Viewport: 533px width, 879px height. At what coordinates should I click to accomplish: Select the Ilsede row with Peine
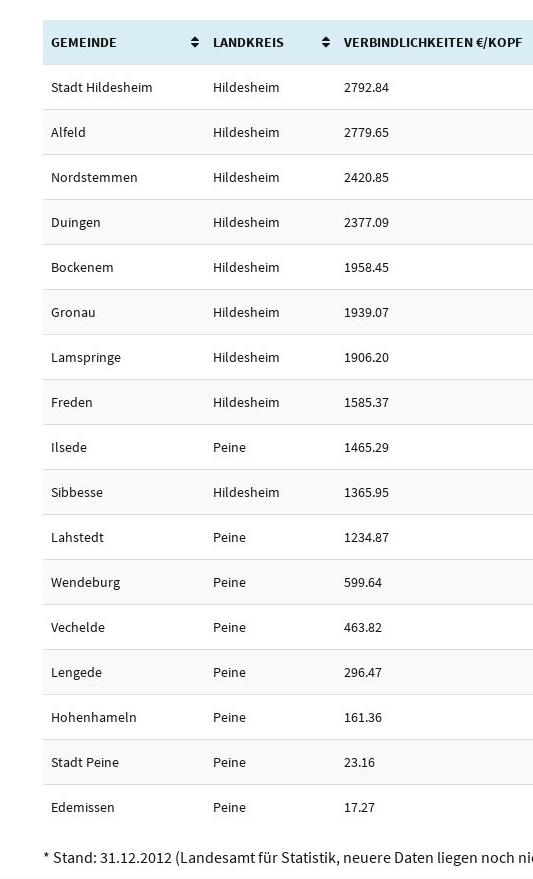pos(288,447)
